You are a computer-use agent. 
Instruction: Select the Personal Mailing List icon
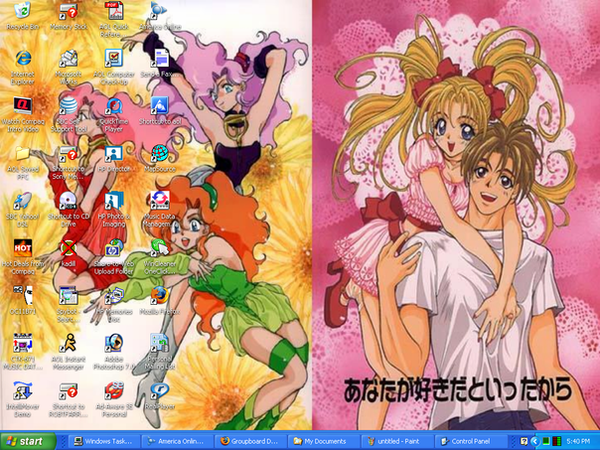point(160,343)
